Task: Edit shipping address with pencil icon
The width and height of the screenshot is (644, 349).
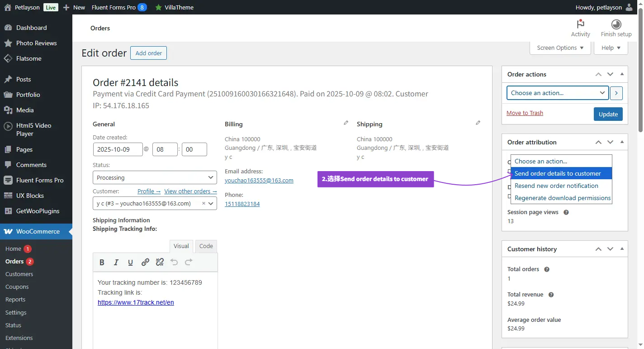Action: coord(478,123)
